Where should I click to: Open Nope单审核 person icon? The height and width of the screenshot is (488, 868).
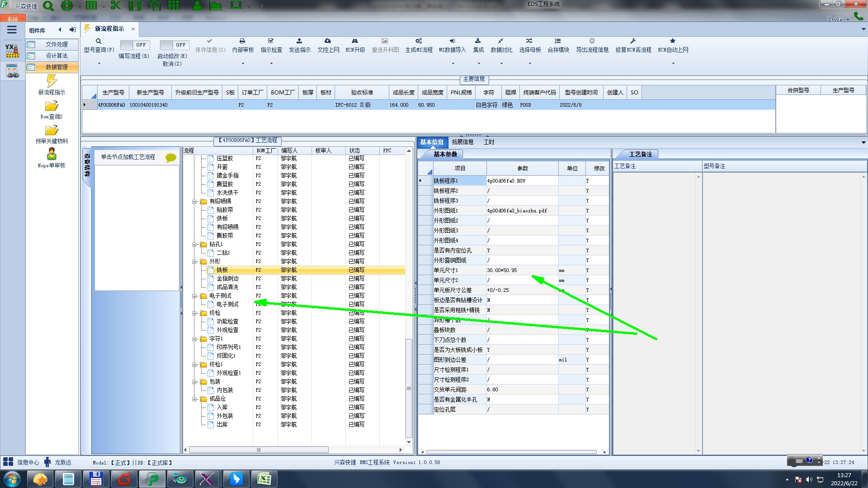[x=52, y=154]
